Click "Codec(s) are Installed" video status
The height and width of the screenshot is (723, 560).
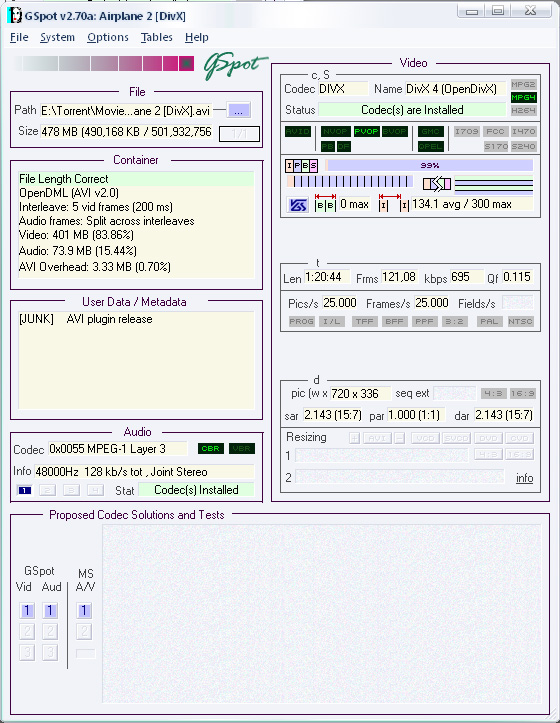click(412, 110)
